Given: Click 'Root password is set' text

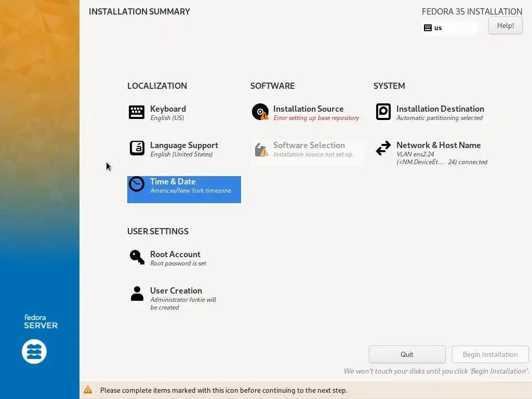Looking at the screenshot, I should pyautogui.click(x=178, y=263).
